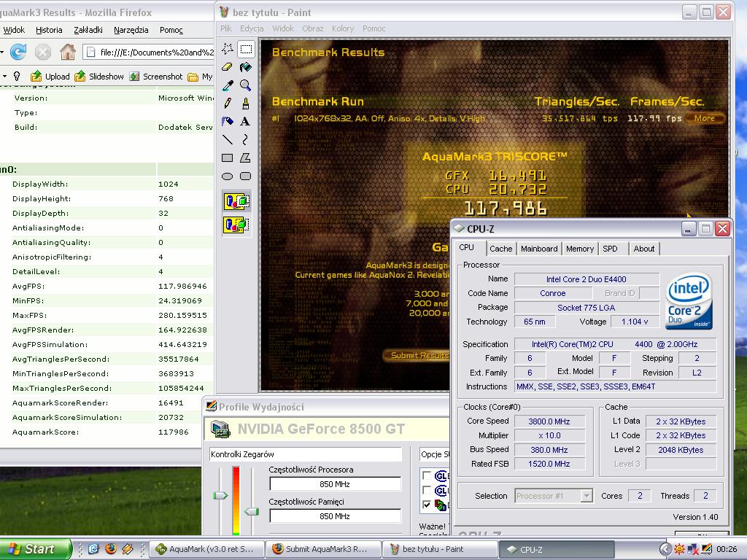Open the Widok menu in Firefox
This screenshot has width=747, height=560.
click(14, 30)
